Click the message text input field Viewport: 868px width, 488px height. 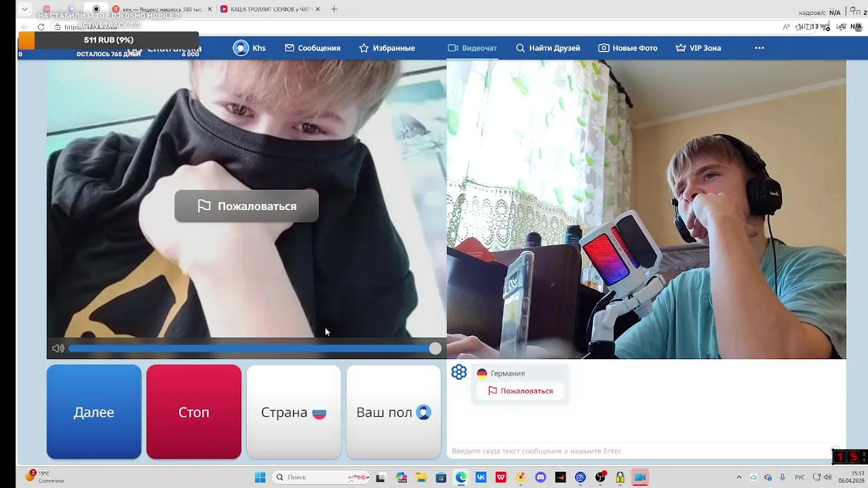[641, 451]
